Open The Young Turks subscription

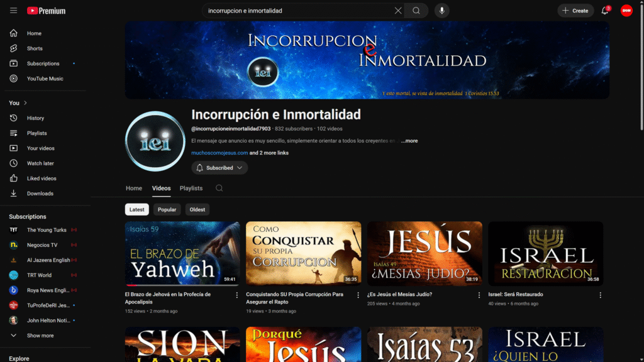pyautogui.click(x=45, y=230)
